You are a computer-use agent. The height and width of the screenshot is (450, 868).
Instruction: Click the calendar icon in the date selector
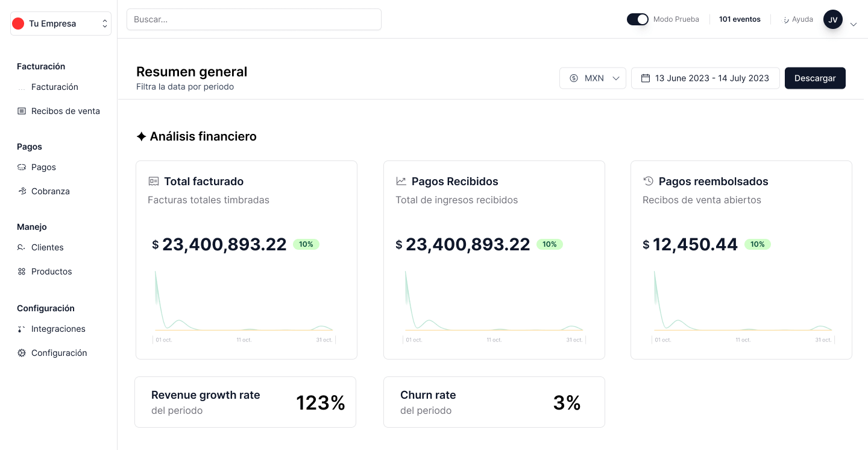pyautogui.click(x=644, y=78)
